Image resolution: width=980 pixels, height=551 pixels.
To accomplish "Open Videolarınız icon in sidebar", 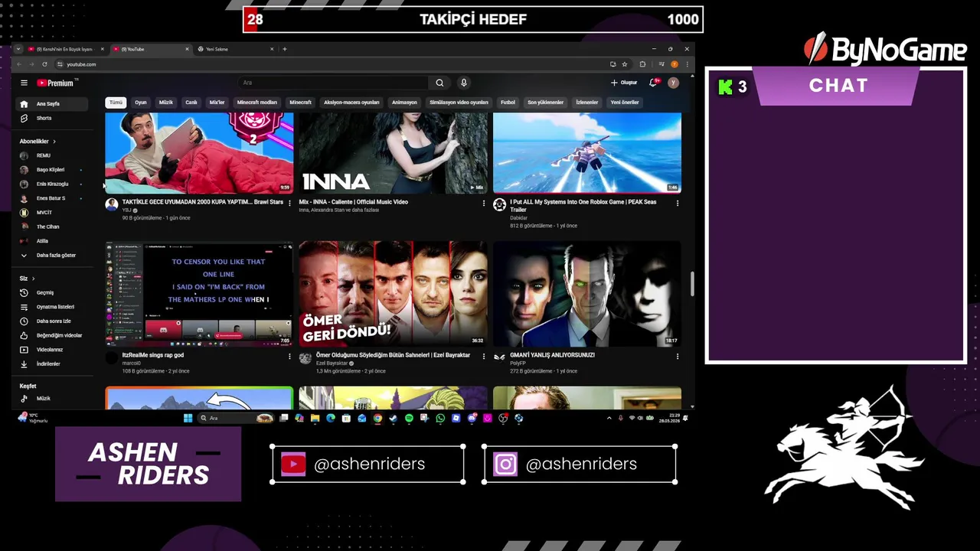I will click(24, 350).
